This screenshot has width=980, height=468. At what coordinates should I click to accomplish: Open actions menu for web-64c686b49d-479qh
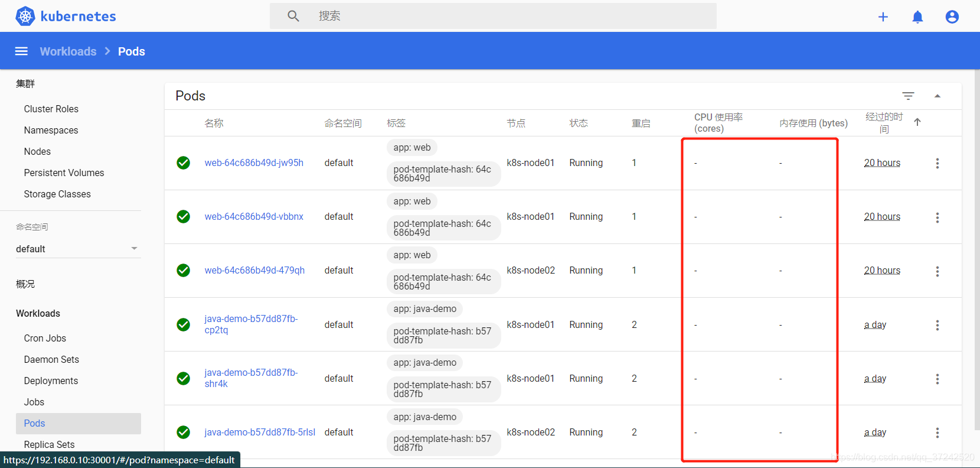(937, 271)
